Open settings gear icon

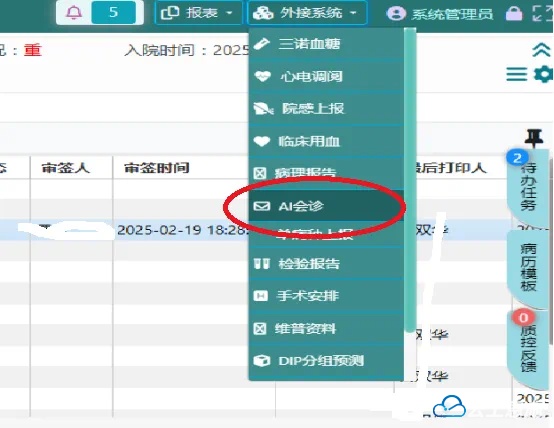[x=543, y=74]
